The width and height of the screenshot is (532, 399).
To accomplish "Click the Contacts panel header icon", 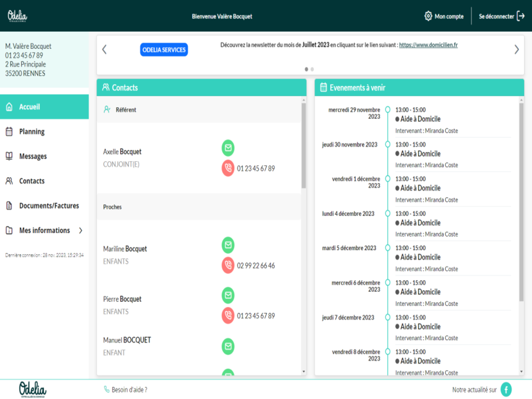I will 106,88.
